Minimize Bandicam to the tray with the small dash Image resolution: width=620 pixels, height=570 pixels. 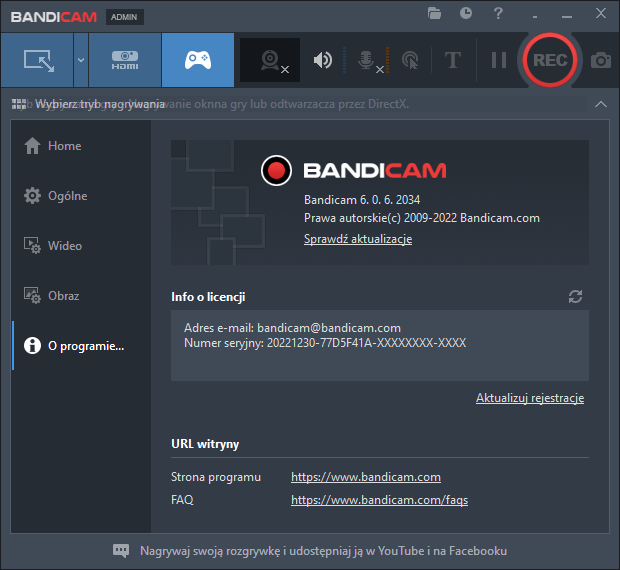tap(535, 16)
